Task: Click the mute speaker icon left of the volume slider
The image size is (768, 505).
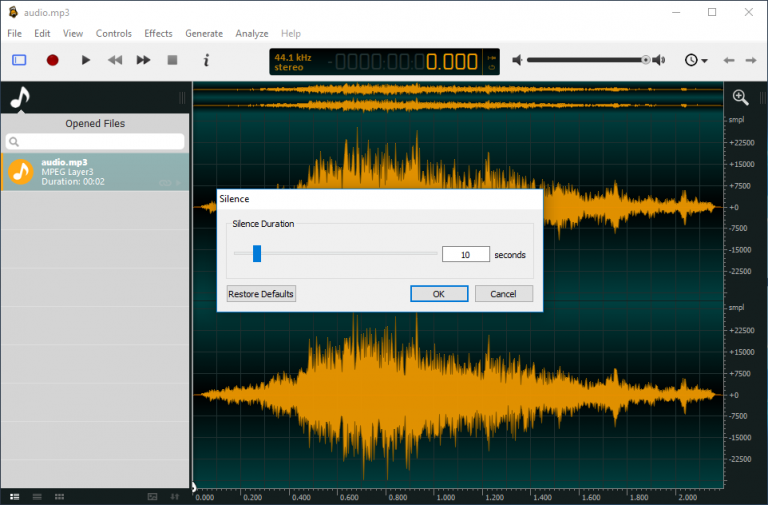Action: [517, 60]
